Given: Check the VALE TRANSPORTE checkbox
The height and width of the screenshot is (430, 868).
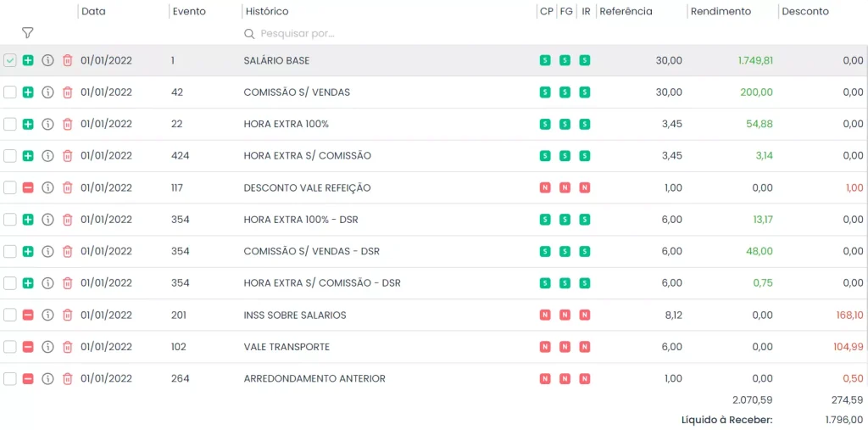Looking at the screenshot, I should tap(10, 347).
